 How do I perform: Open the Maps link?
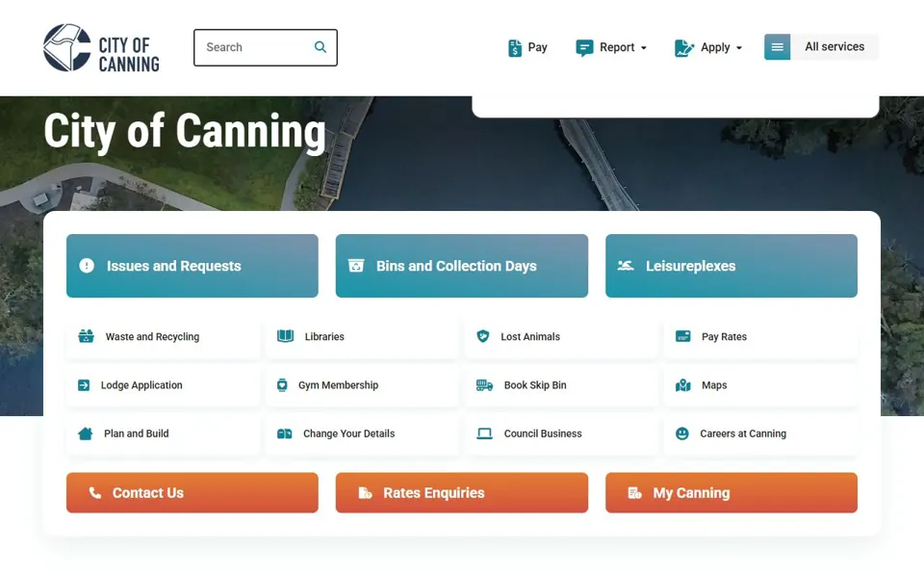[x=714, y=385]
